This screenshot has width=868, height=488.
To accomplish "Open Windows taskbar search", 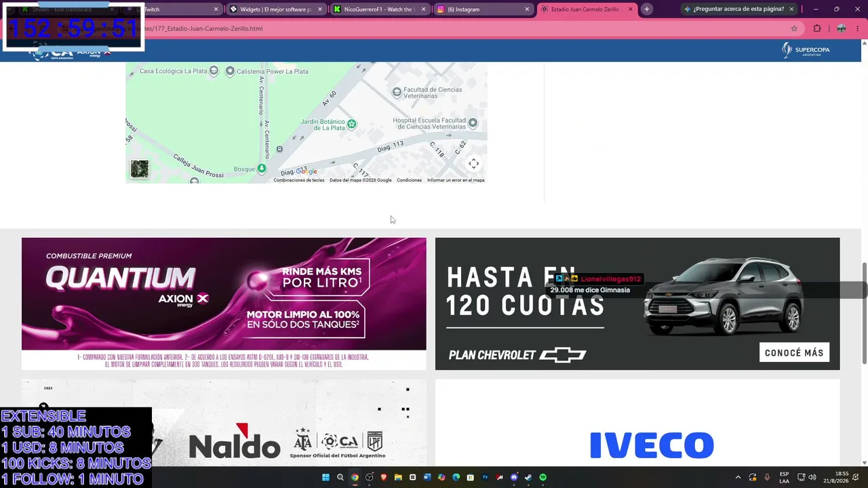I will [340, 477].
